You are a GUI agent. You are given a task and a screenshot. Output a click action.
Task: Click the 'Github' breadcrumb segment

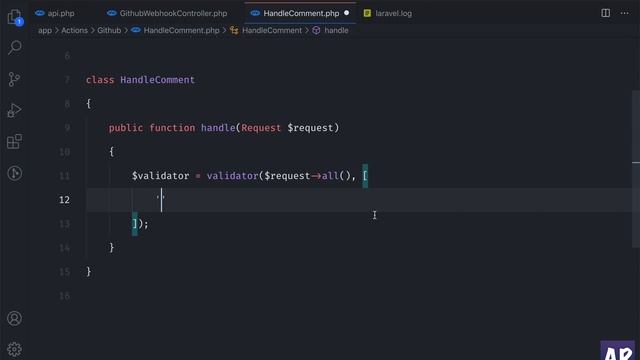[109, 31]
